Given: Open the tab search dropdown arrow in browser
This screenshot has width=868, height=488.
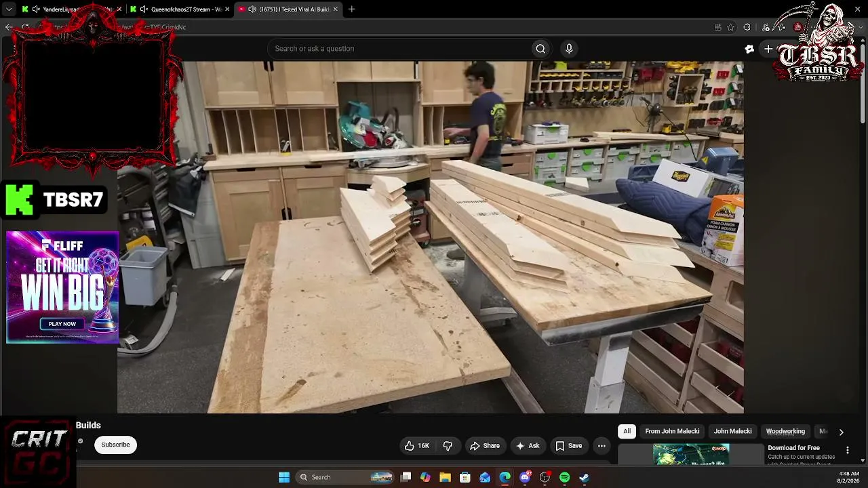Looking at the screenshot, I should point(9,9).
